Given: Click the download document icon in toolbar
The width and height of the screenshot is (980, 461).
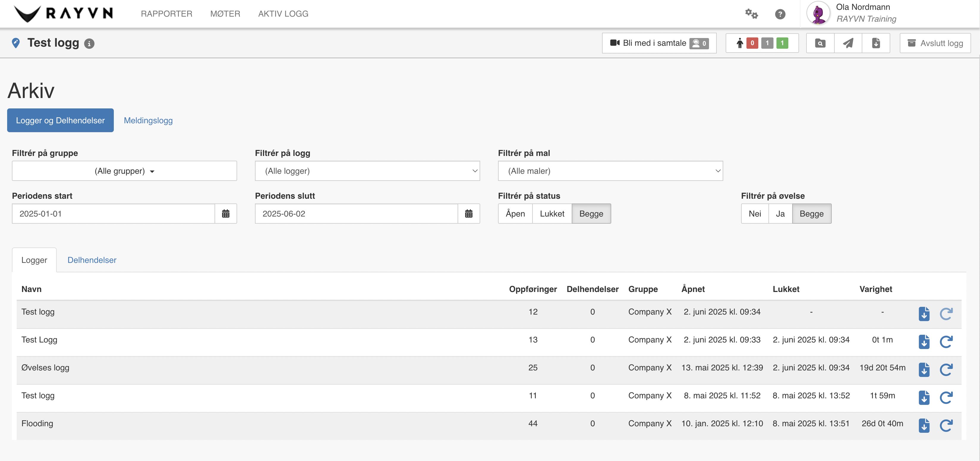Looking at the screenshot, I should coord(876,43).
